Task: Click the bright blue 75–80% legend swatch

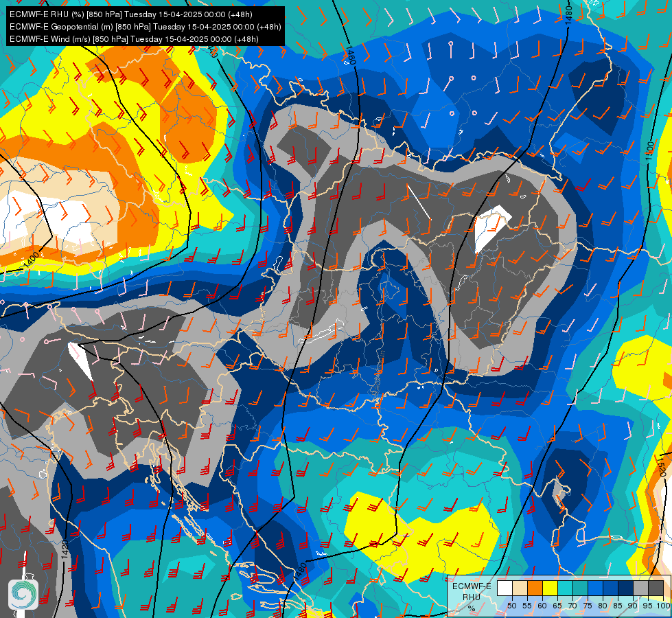Action: tap(595, 588)
